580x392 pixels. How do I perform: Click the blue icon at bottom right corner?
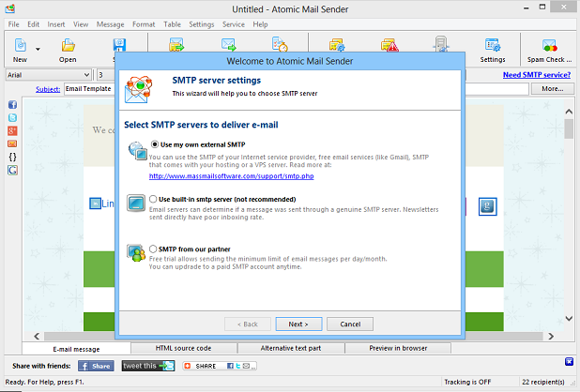(x=569, y=361)
